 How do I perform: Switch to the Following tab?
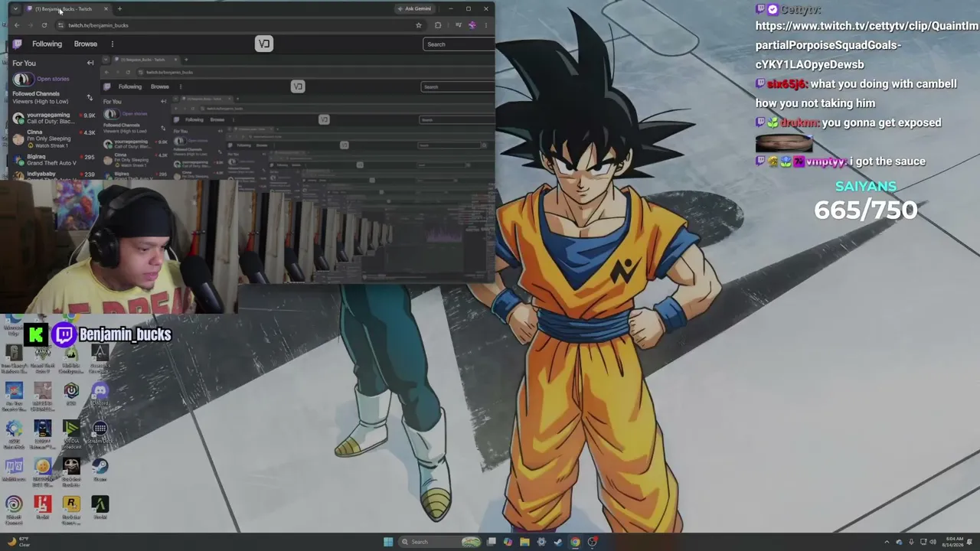coord(47,44)
